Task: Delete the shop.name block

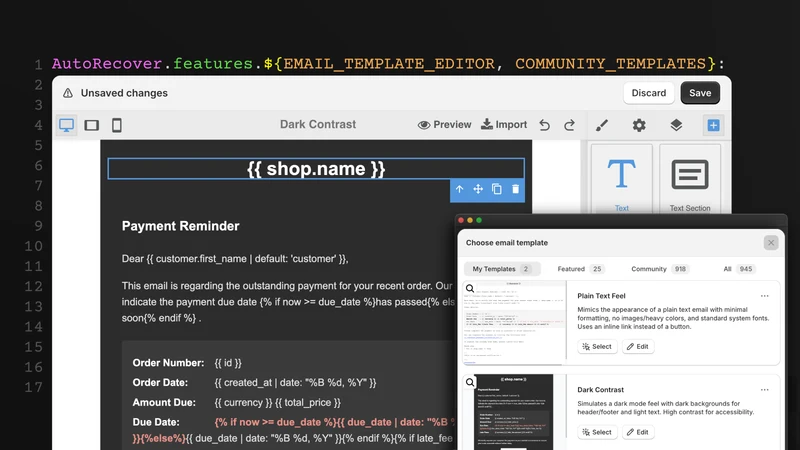Action: pyautogui.click(x=515, y=189)
